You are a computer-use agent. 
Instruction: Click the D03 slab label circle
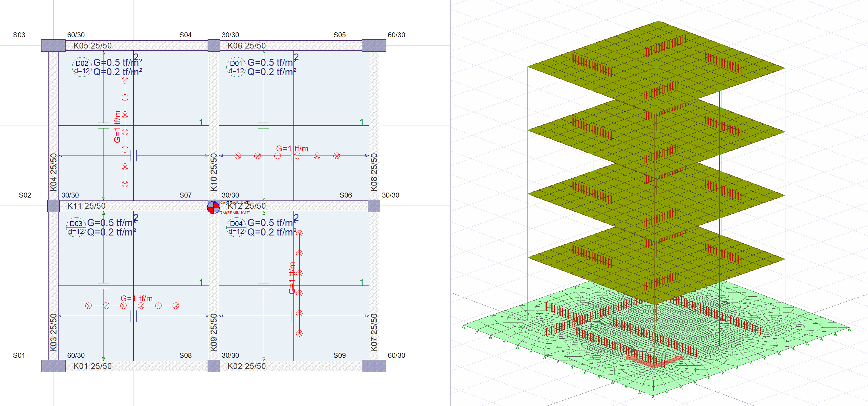point(76,228)
